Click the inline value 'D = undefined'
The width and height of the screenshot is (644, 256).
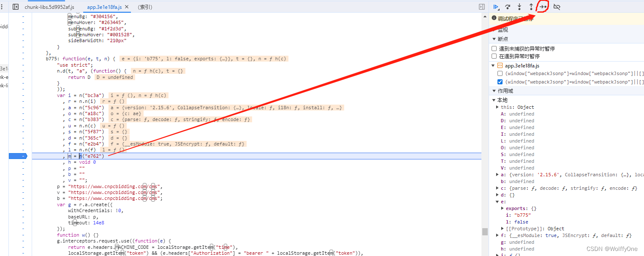pyautogui.click(x=114, y=77)
